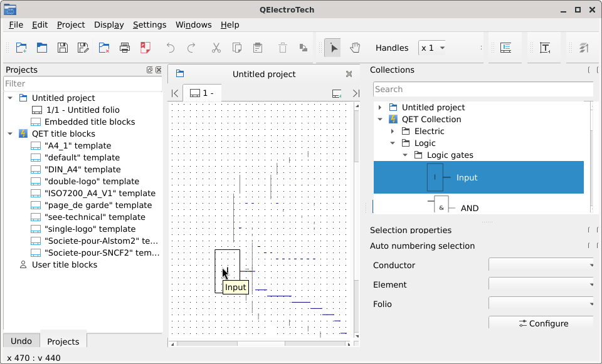Open an existing project folder icon

click(x=42, y=48)
